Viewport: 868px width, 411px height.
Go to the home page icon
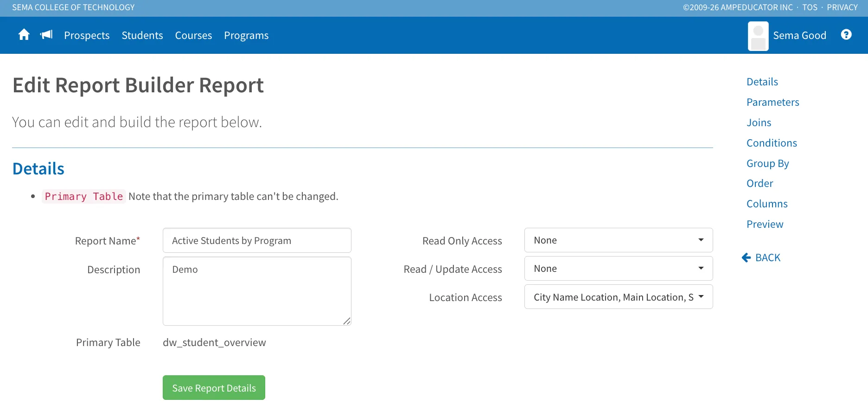(24, 35)
